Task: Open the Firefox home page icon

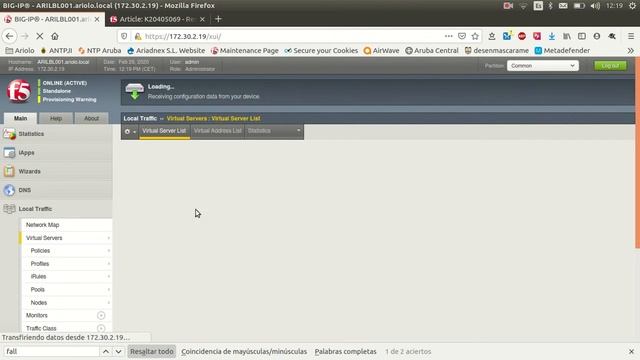Action: (x=55, y=36)
